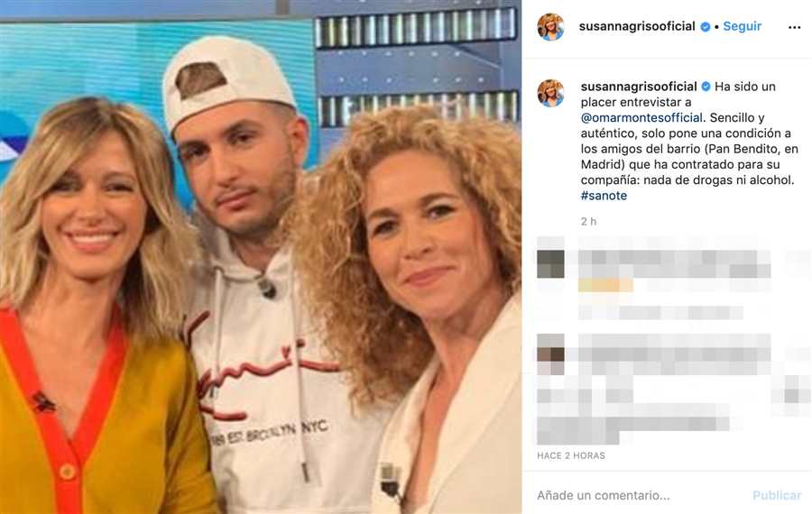
Task: Open @omarmontesofficial mention link
Action: (x=641, y=117)
